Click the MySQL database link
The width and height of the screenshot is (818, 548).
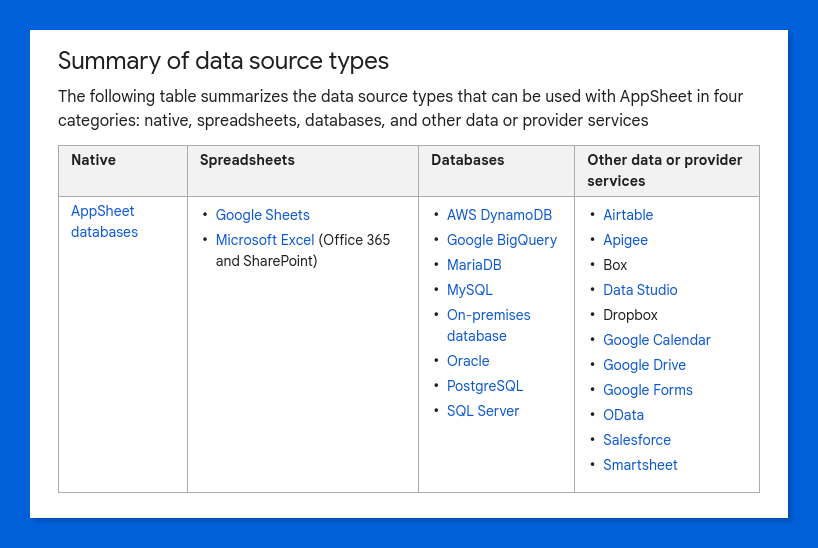click(470, 290)
